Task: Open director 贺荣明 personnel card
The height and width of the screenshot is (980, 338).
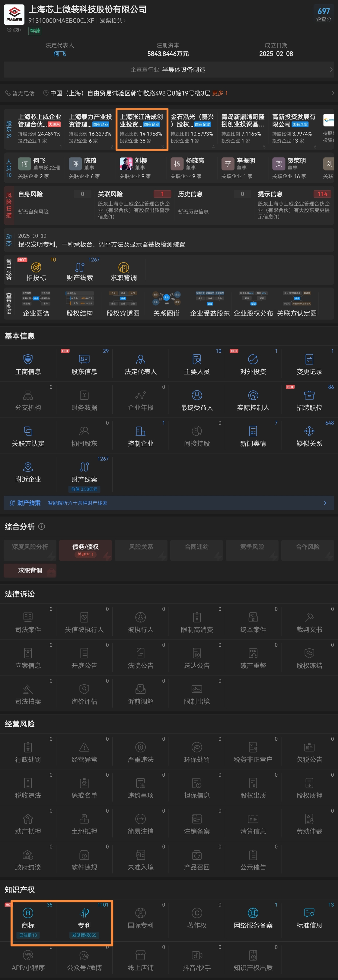Action: (293, 168)
